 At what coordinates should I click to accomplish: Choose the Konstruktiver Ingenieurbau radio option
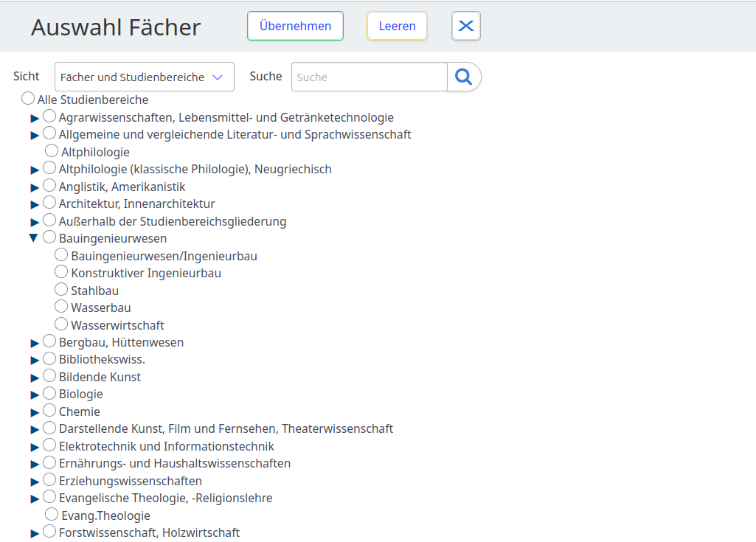pyautogui.click(x=61, y=272)
